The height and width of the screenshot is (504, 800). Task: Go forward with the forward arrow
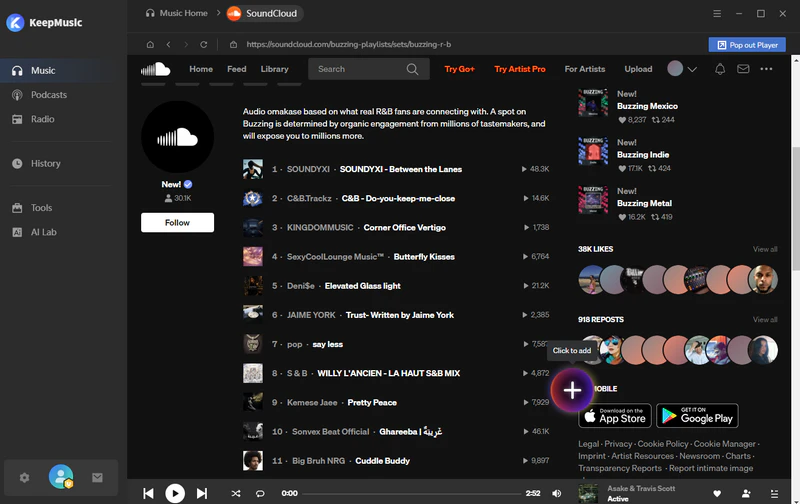[186, 44]
